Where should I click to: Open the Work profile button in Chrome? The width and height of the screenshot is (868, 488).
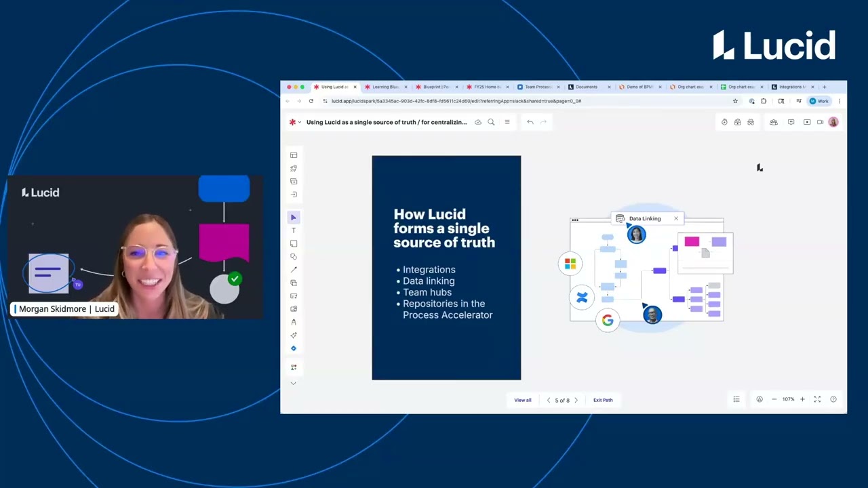[x=819, y=101]
